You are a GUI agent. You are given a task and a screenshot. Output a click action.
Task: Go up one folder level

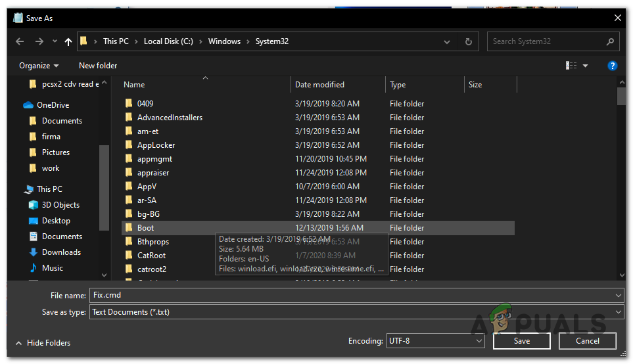tap(68, 41)
